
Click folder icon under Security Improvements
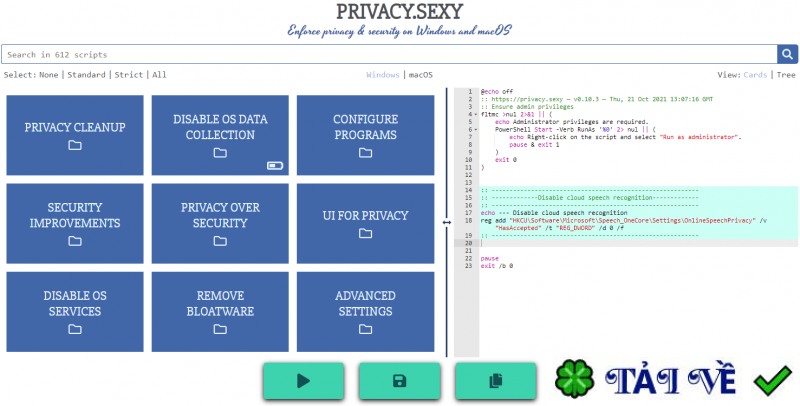click(75, 241)
